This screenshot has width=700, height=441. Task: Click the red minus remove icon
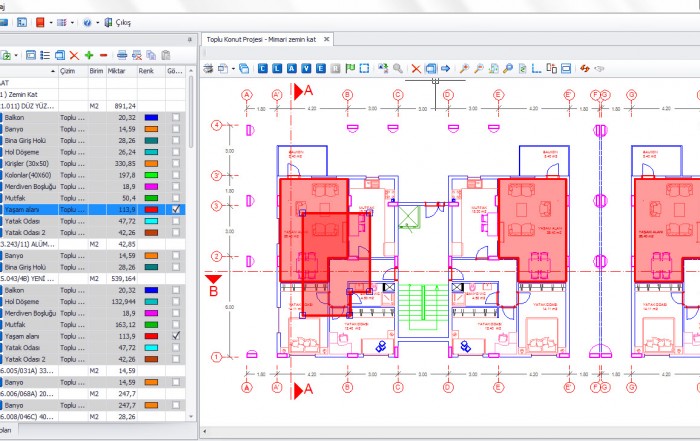pos(104,54)
